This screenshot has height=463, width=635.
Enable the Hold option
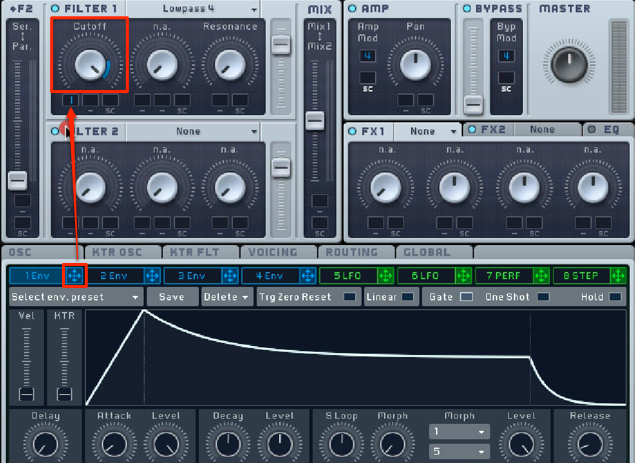click(615, 297)
